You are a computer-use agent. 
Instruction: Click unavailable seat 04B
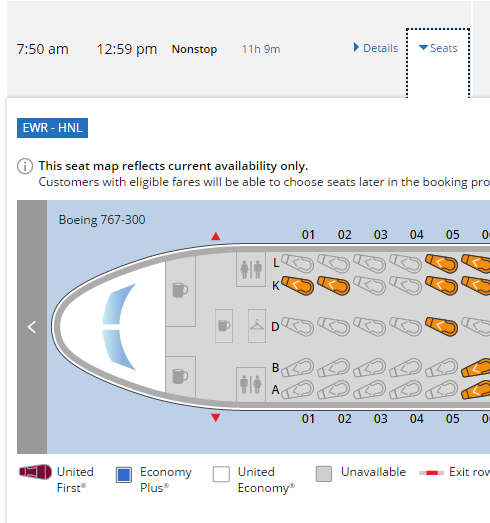click(406, 368)
